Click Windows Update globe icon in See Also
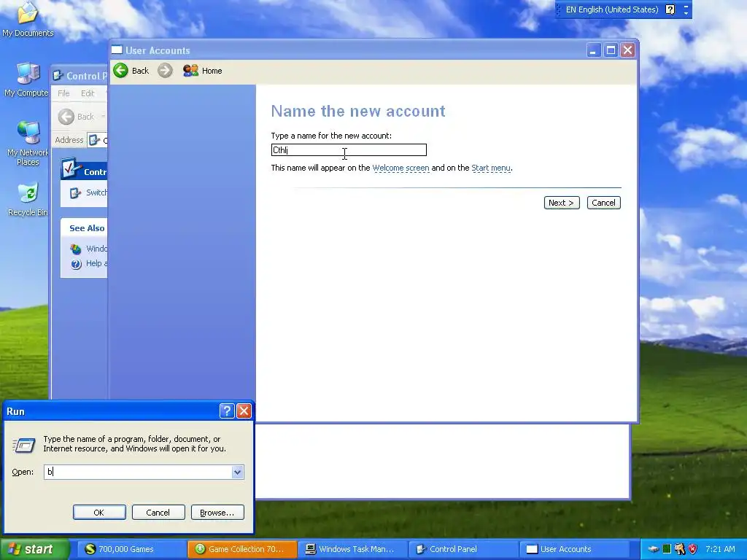 pyautogui.click(x=76, y=249)
